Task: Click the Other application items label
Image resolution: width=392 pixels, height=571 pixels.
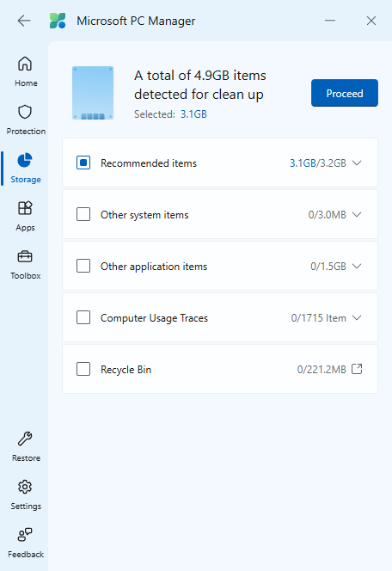Action: [x=154, y=267]
